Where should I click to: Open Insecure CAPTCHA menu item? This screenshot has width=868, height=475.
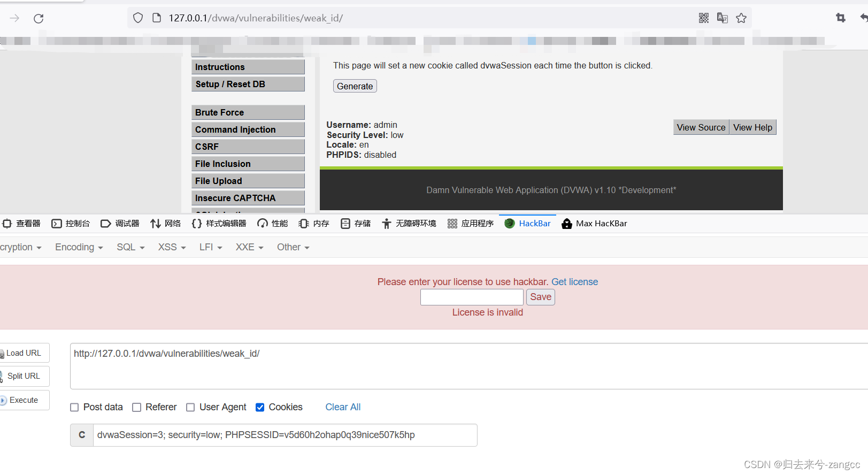(x=248, y=198)
